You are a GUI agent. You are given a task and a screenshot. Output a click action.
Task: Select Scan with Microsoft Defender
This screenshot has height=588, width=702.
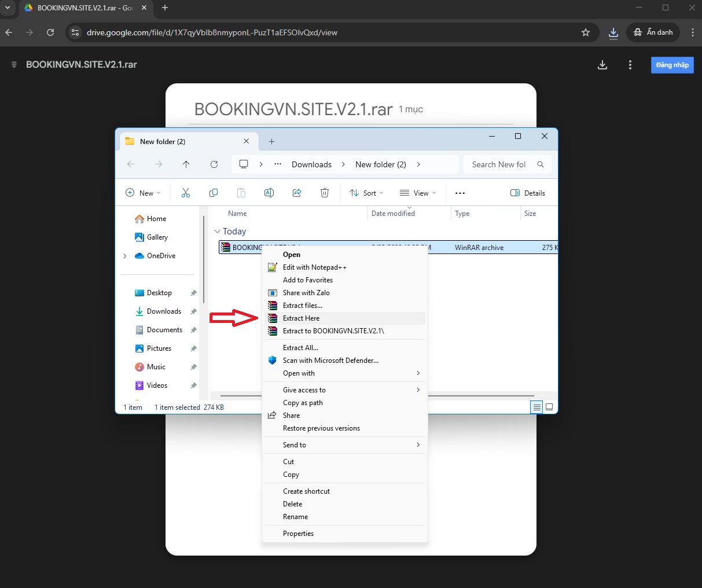tap(345, 361)
